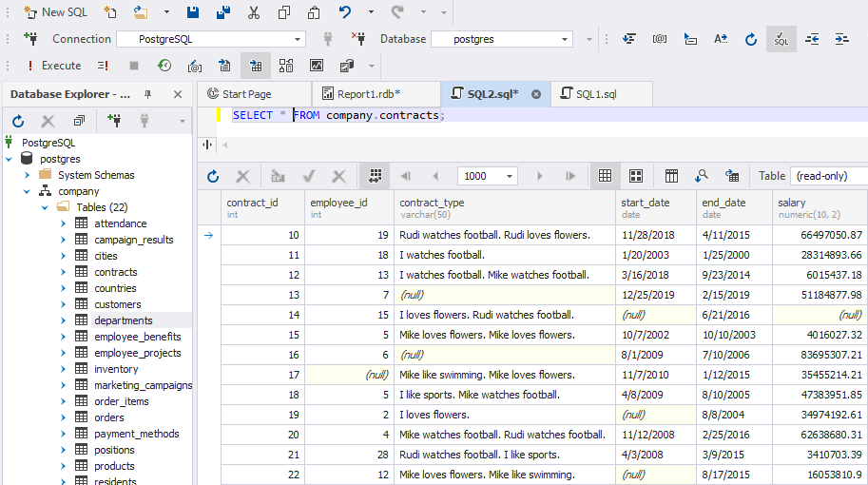Viewport: 868px width, 485px height.
Task: Click the Stop execution square icon
Action: pyautogui.click(x=133, y=66)
